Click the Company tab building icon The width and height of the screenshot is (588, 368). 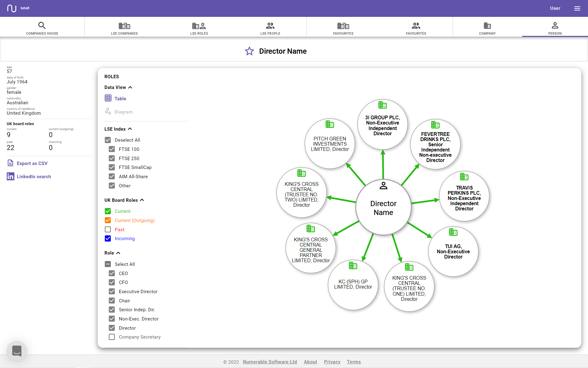487,25
